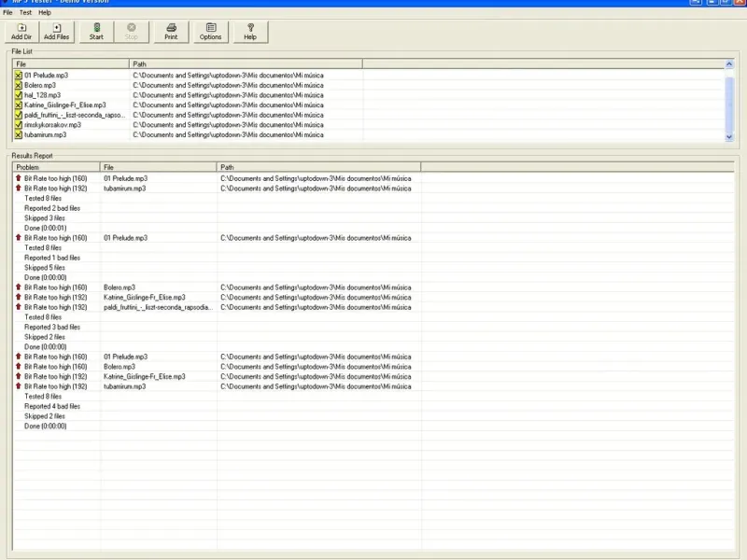Sort file list by File column header
Image resolution: width=747 pixels, height=560 pixels.
pyautogui.click(x=71, y=63)
